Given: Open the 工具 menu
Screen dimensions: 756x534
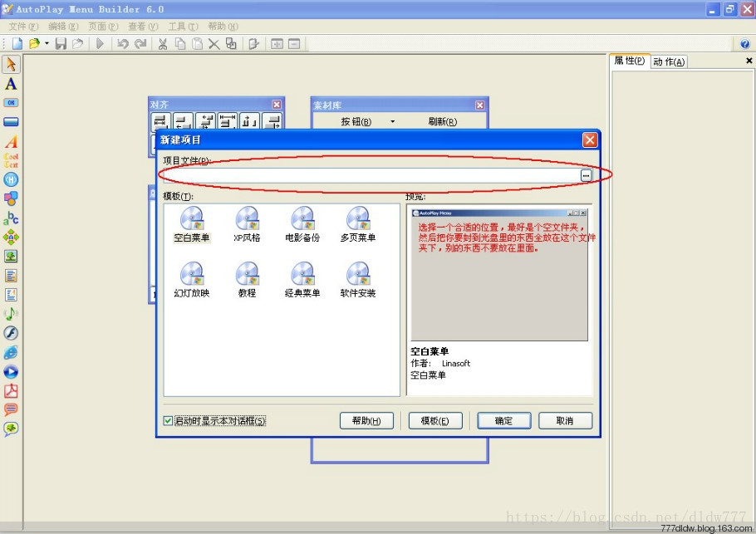Looking at the screenshot, I should (183, 26).
